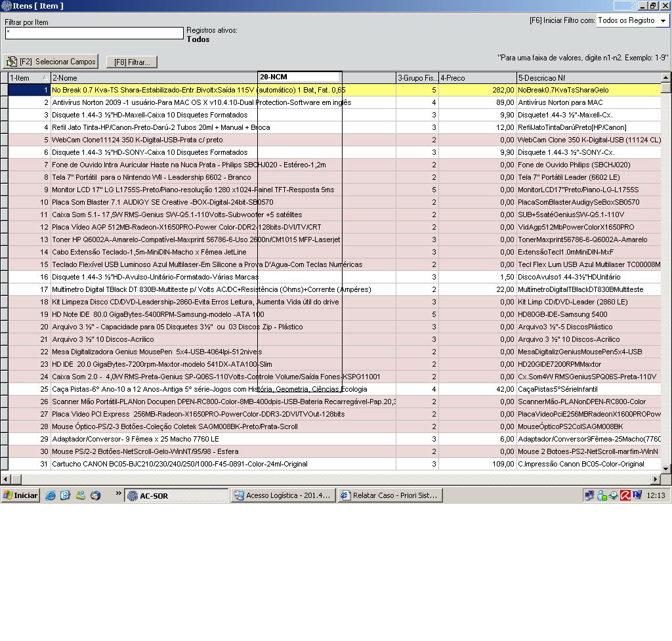Click Monitor LCD 17" LG L1755S item name
This screenshot has height=641, width=672.
193,190
